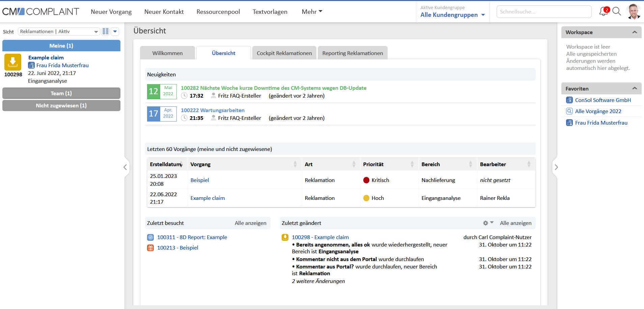Open the Sicht view dropdown
The width and height of the screenshot is (644, 309).
59,31
